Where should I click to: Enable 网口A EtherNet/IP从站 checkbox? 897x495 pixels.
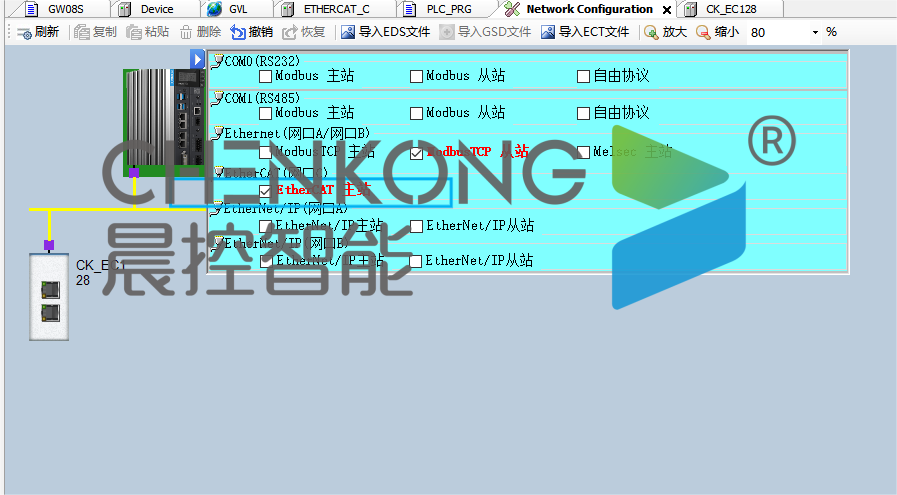[x=416, y=227]
